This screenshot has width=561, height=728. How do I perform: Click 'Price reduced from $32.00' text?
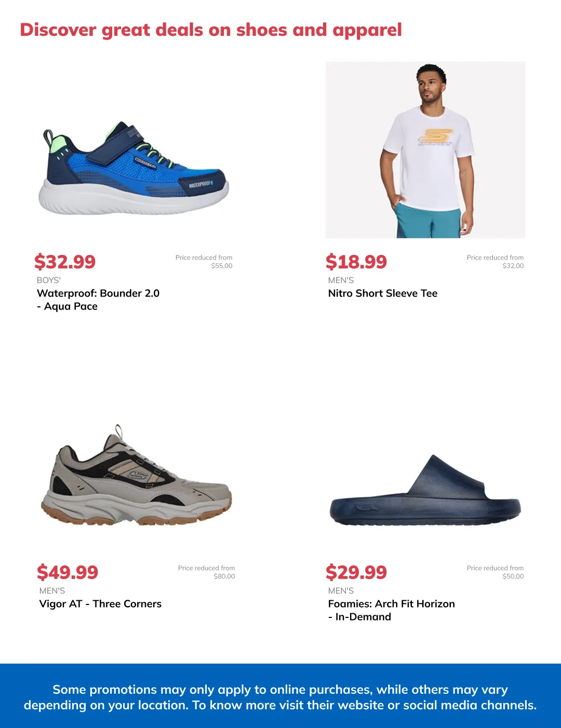(x=495, y=262)
